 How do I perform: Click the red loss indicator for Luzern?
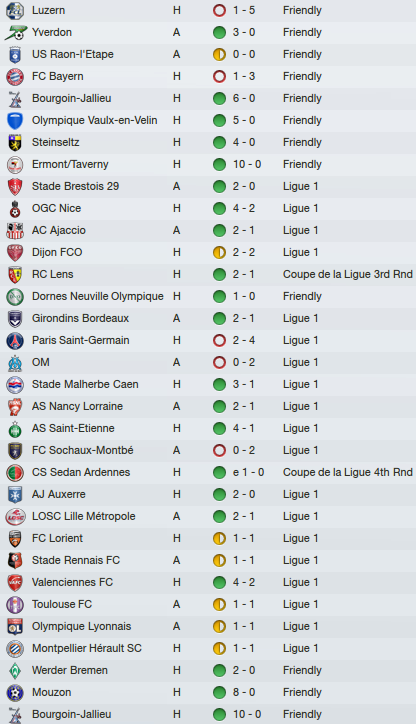(x=219, y=10)
